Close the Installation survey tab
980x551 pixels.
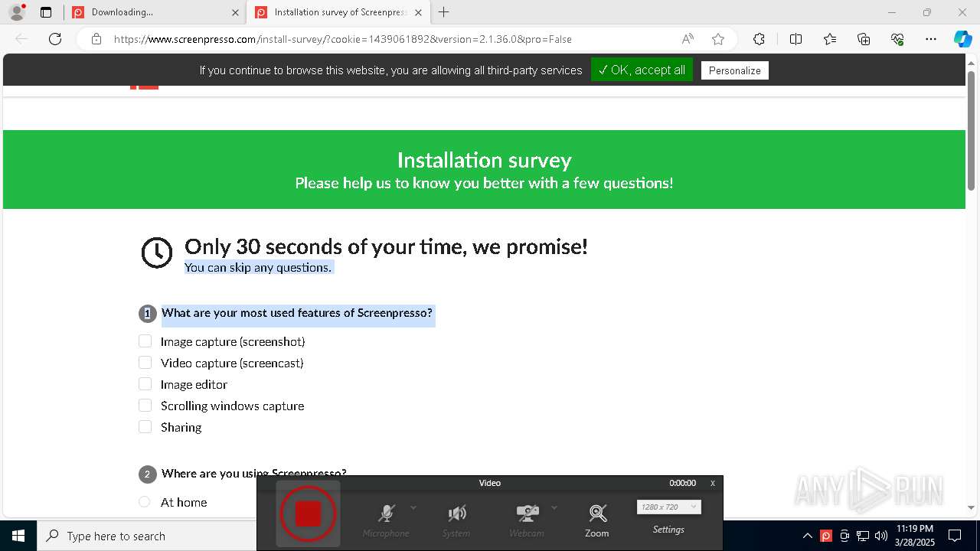coord(419,12)
